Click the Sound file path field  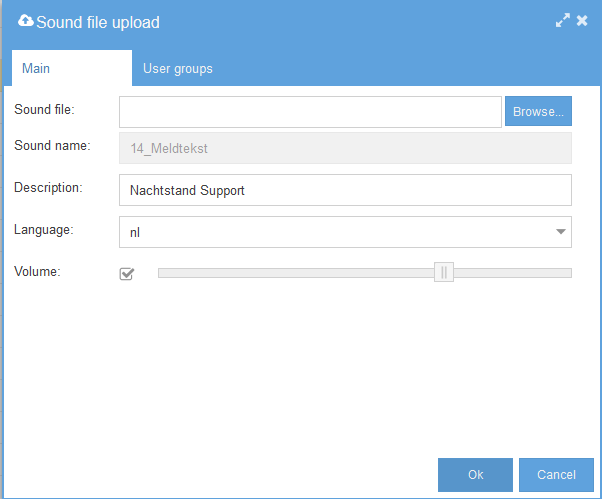click(310, 112)
